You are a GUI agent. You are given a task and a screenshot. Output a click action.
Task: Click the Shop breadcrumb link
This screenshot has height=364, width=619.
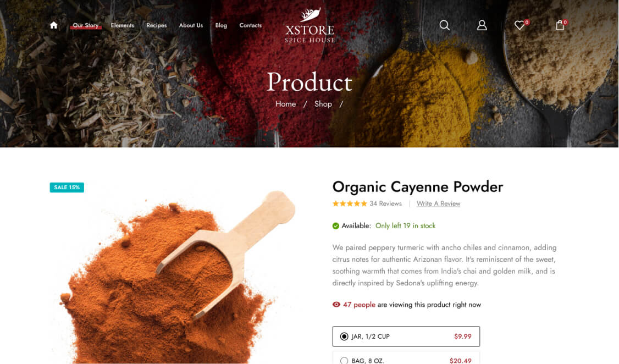coord(323,104)
